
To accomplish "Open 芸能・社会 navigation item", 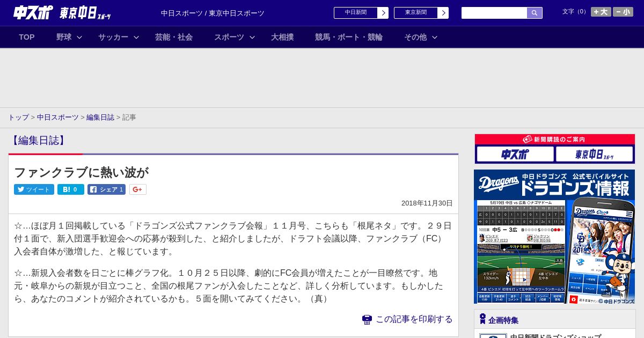I will (174, 37).
